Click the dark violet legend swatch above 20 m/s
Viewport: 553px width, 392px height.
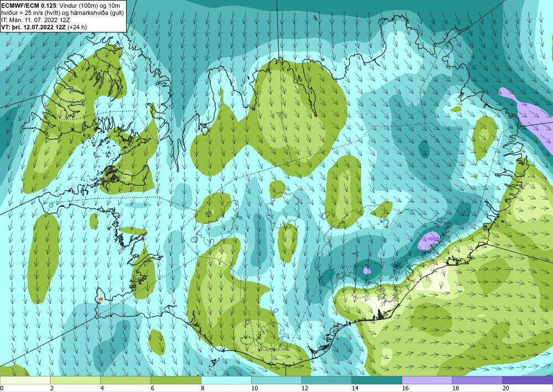(528, 380)
